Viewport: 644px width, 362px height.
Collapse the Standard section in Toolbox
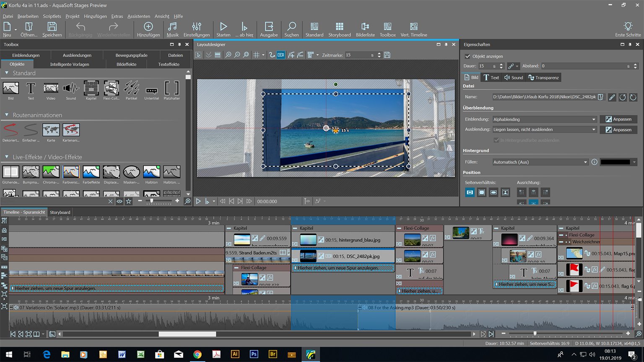point(7,73)
